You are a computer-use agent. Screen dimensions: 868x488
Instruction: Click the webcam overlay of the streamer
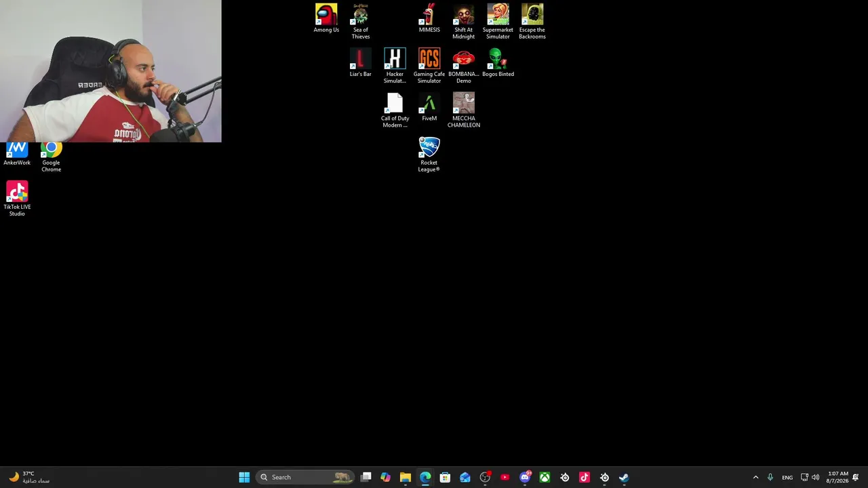(x=111, y=71)
